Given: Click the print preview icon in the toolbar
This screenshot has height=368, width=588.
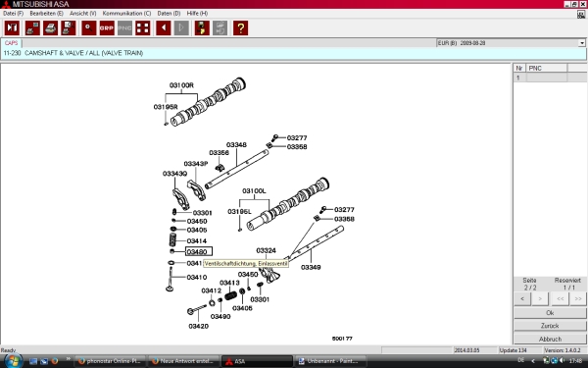Looking at the screenshot, I should pyautogui.click(x=69, y=28).
